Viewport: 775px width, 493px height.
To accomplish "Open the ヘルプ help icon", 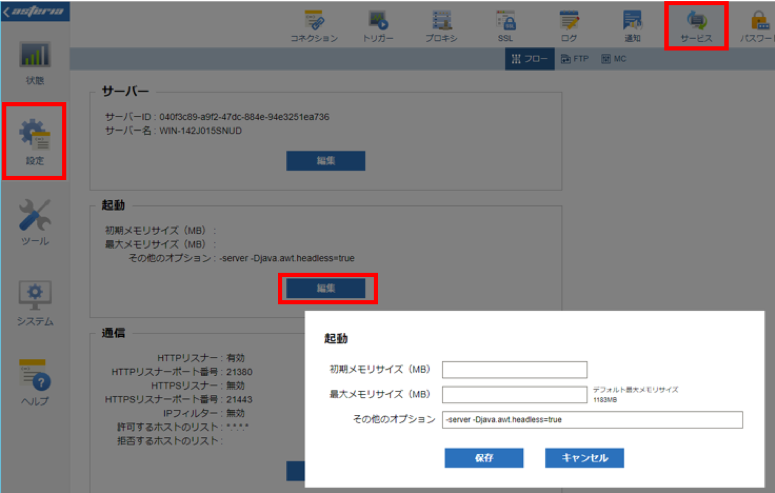I will [x=35, y=382].
